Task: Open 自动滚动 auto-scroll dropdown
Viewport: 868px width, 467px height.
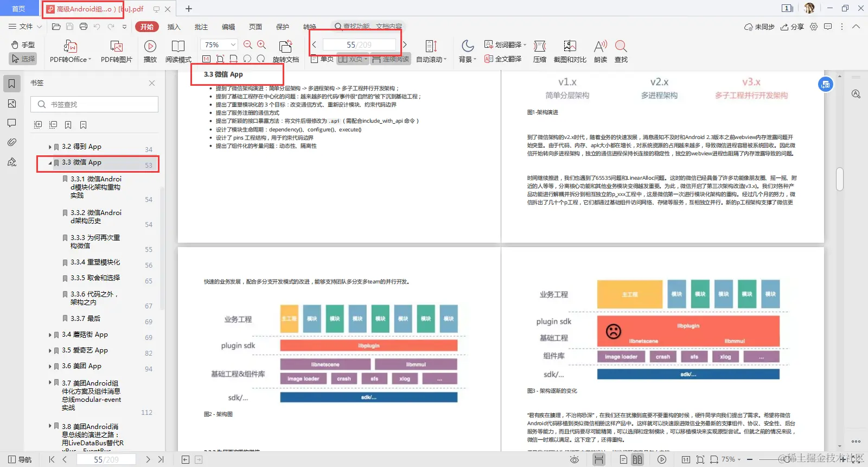Action: (431, 52)
